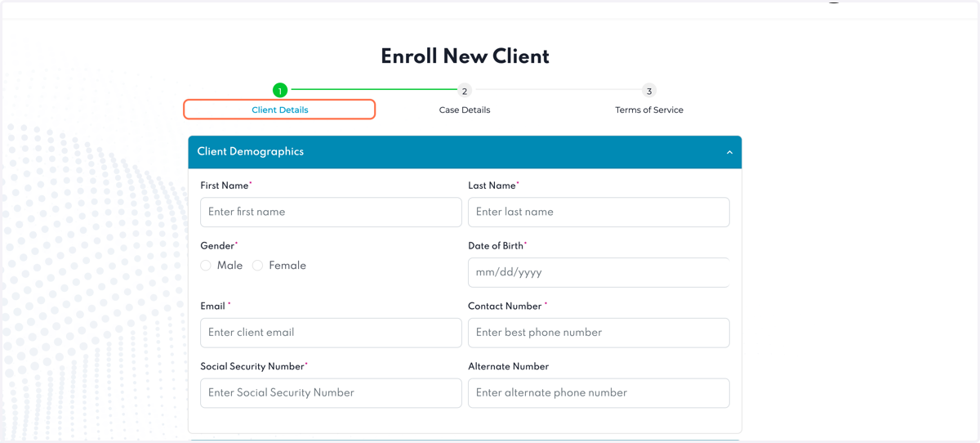The width and height of the screenshot is (980, 443).
Task: Click the Contact Number label
Action: click(505, 307)
